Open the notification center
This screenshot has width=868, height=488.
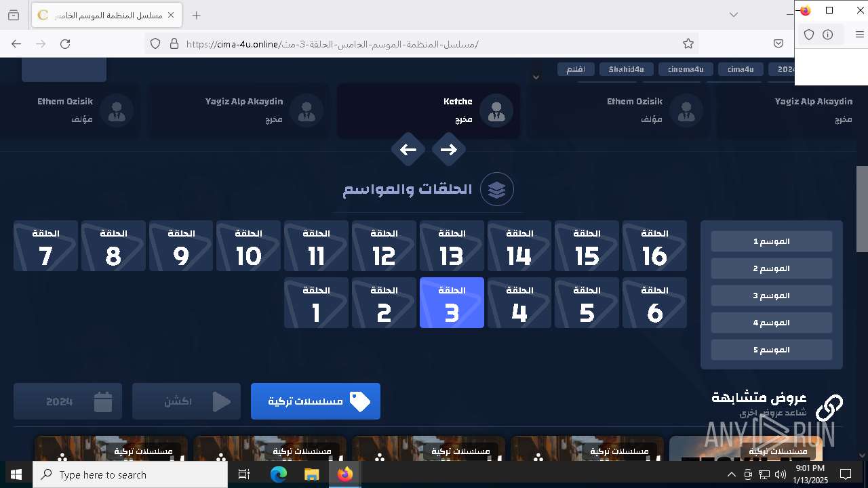pos(846,474)
